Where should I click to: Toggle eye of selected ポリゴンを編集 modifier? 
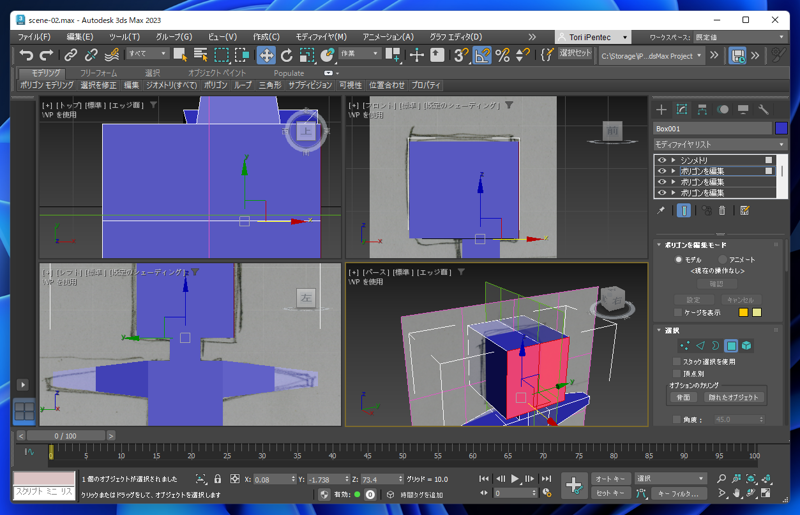point(662,171)
